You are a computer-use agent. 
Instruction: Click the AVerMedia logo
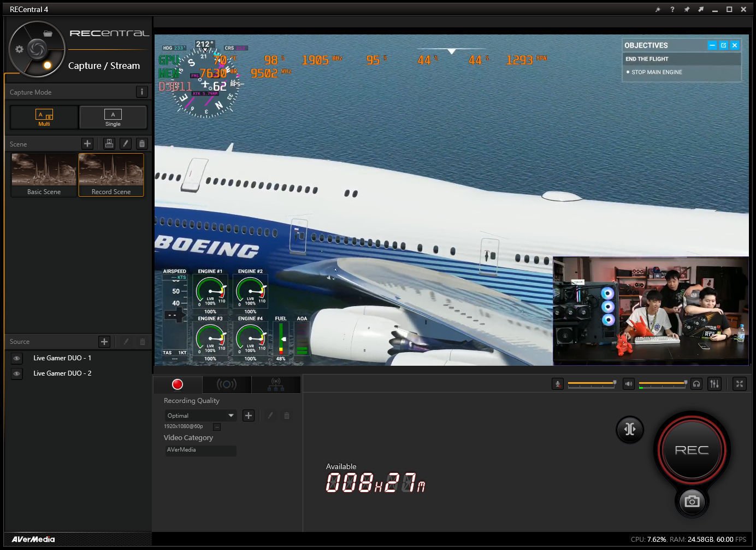33,539
